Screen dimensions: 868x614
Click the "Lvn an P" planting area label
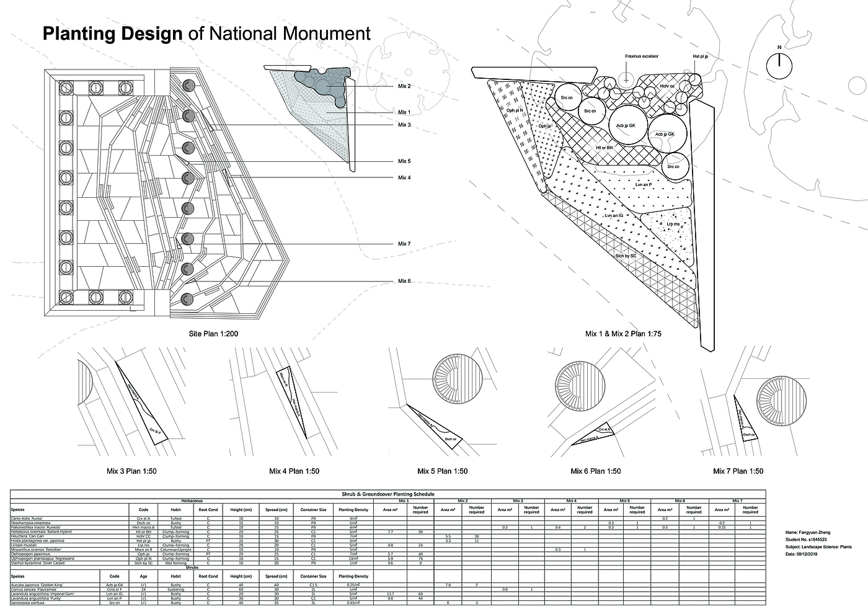(x=644, y=184)
